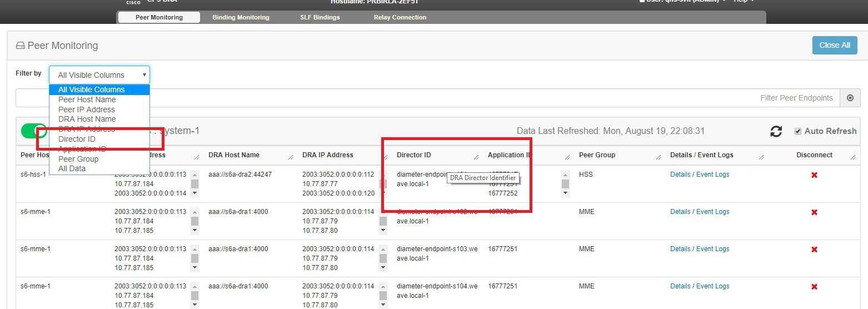Open the Filter by combo box
868x309 pixels.
(x=99, y=75)
